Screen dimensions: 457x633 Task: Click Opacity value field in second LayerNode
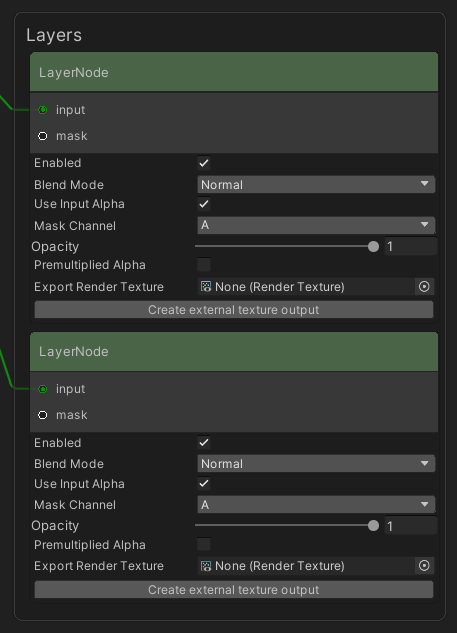[411, 526]
